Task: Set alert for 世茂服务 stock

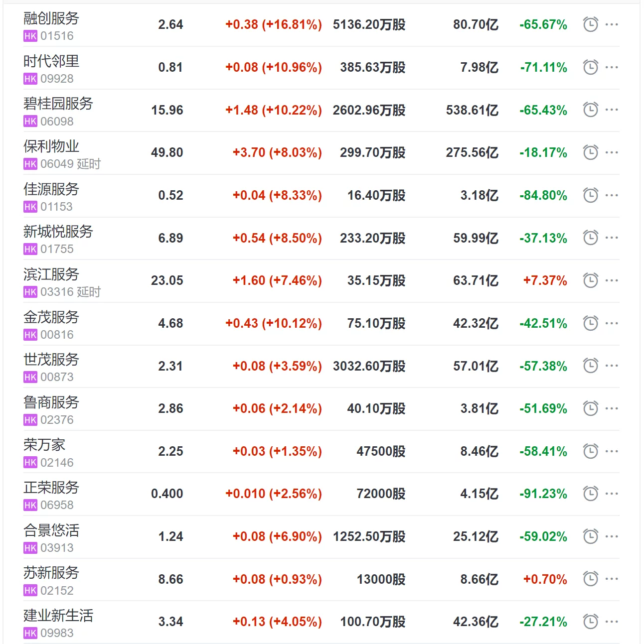Action: tap(591, 366)
